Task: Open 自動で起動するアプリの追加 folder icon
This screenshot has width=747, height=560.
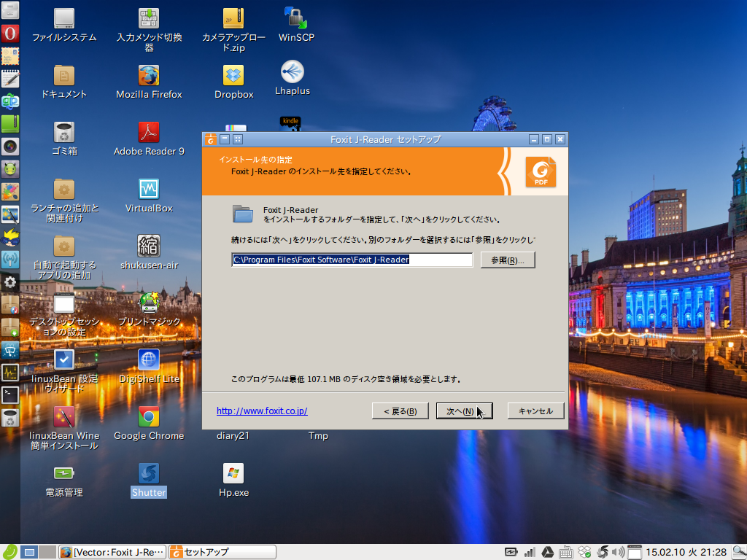Action: [64, 246]
